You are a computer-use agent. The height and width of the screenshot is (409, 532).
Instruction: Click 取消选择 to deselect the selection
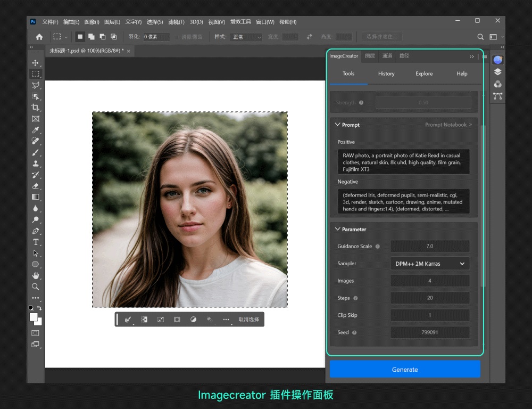[x=248, y=320]
